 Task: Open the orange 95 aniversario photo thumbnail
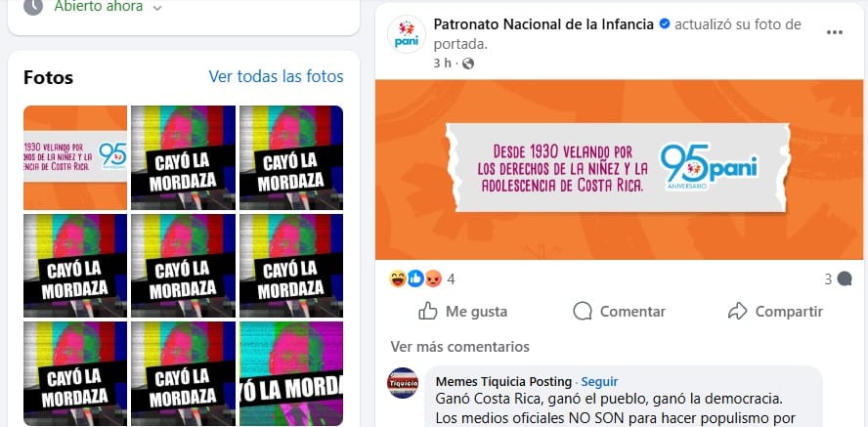[75, 157]
